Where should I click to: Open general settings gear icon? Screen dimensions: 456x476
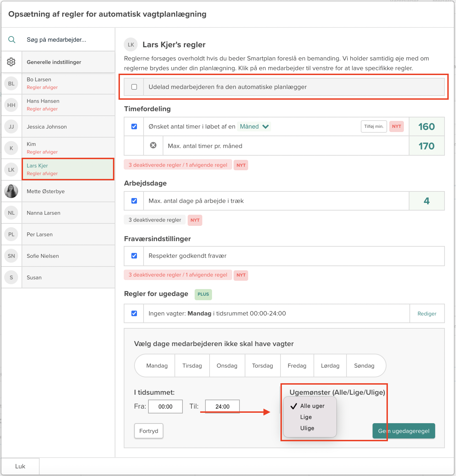(x=11, y=62)
